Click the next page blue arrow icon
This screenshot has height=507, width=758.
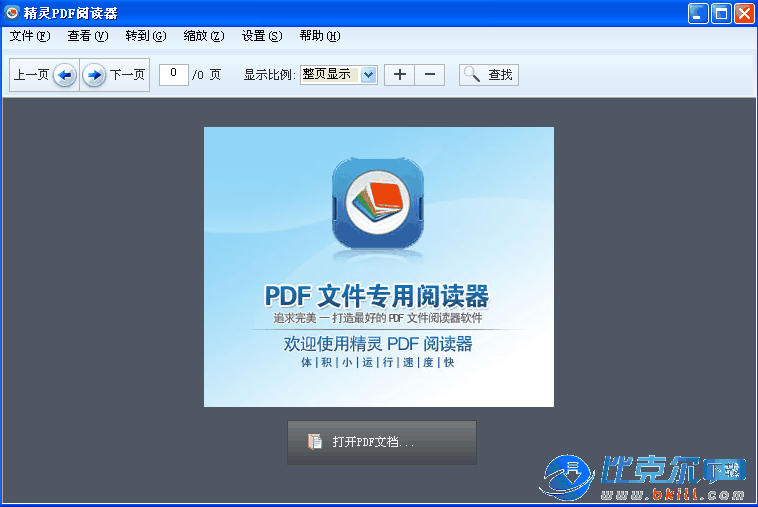[94, 75]
